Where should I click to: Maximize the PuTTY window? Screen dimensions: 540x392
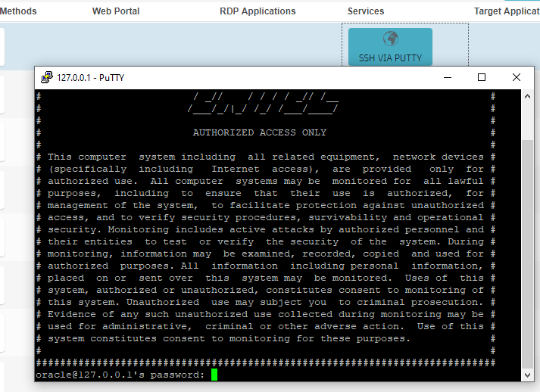pyautogui.click(x=482, y=77)
